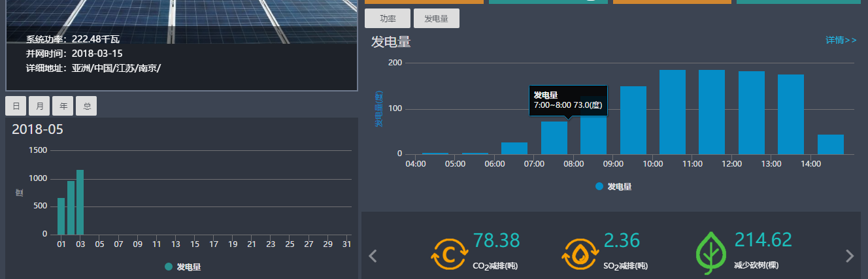Click the SO2 reduction droplet icon
This screenshot has height=279, width=868.
tap(580, 254)
